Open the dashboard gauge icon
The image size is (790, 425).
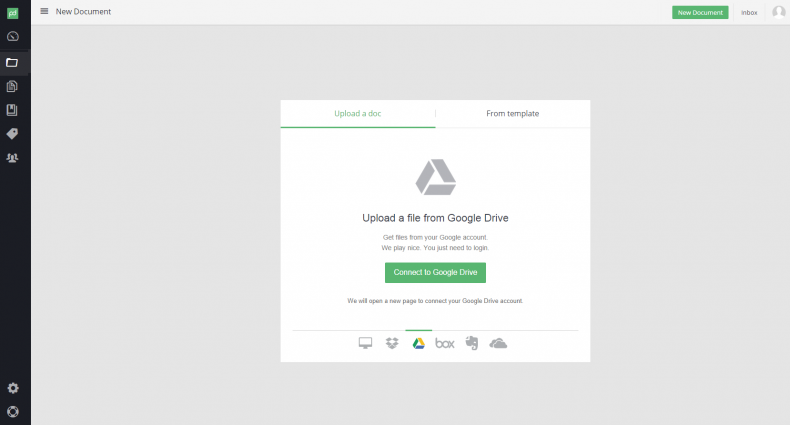pyautogui.click(x=13, y=37)
